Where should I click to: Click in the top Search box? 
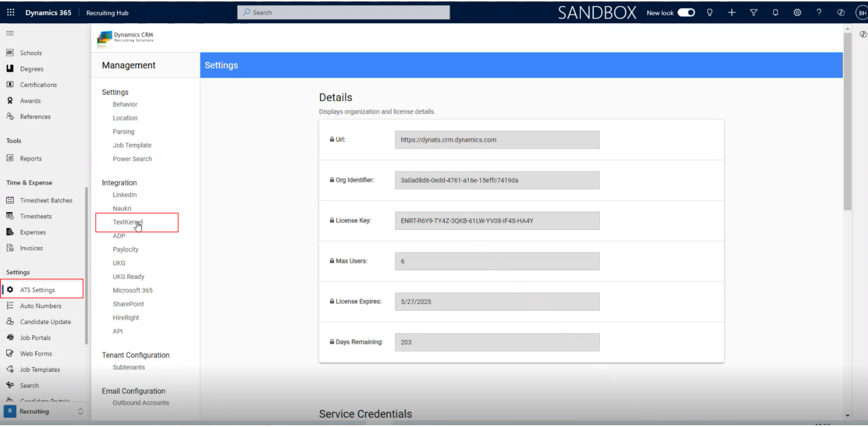[344, 13]
